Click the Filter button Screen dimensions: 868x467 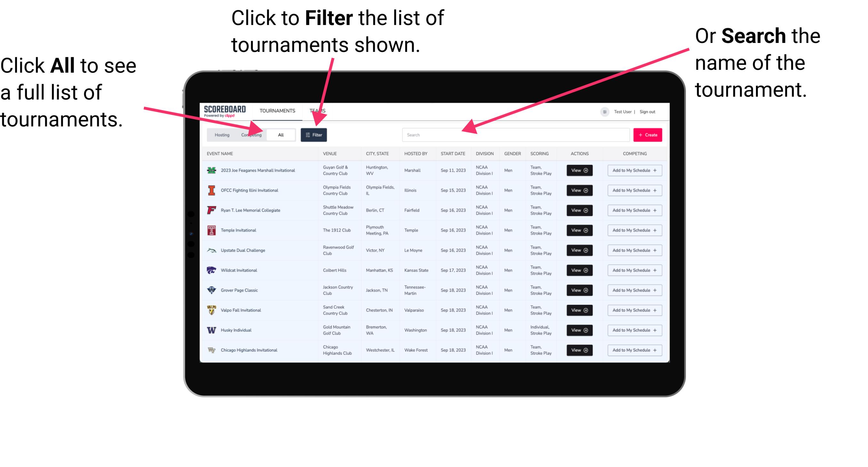[x=315, y=134]
